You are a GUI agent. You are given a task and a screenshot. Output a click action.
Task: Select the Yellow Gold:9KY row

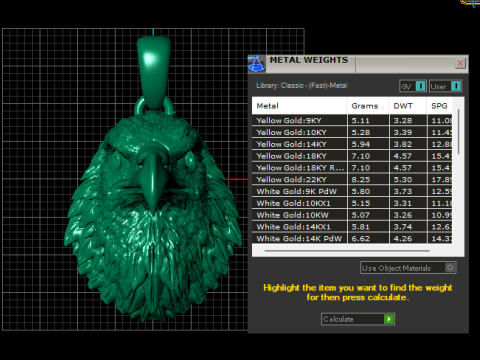pos(352,120)
